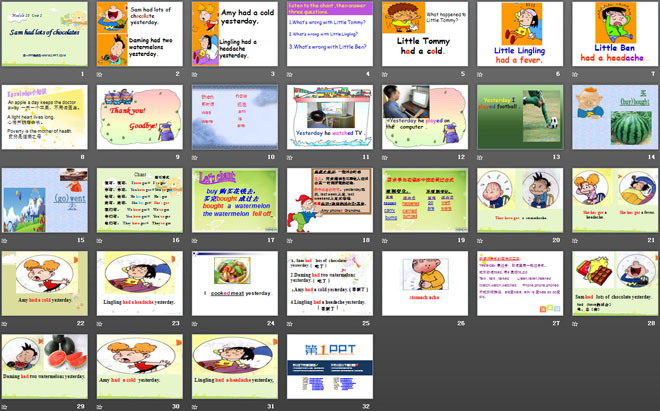Select slide 31 with Lingling had a headache

click(235, 366)
